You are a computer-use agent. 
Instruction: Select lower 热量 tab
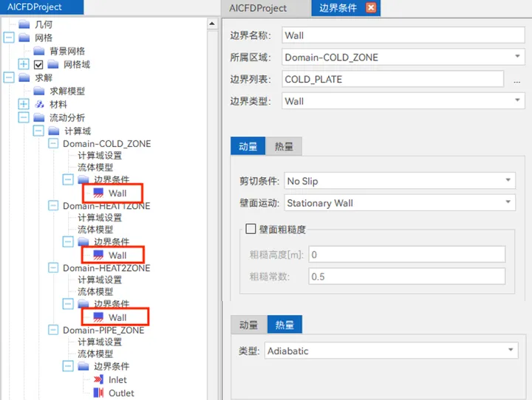click(x=284, y=325)
